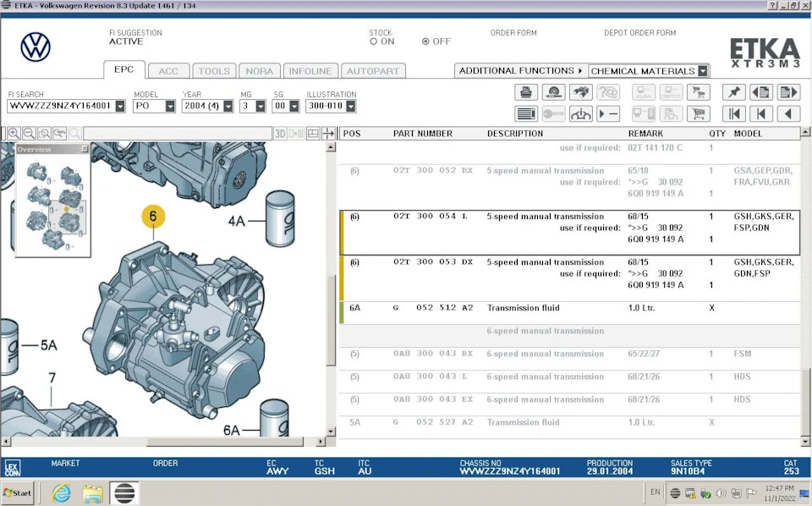The width and height of the screenshot is (812, 506).
Task: Click the illustration horizontal scrollbar thumb
Action: 225,442
